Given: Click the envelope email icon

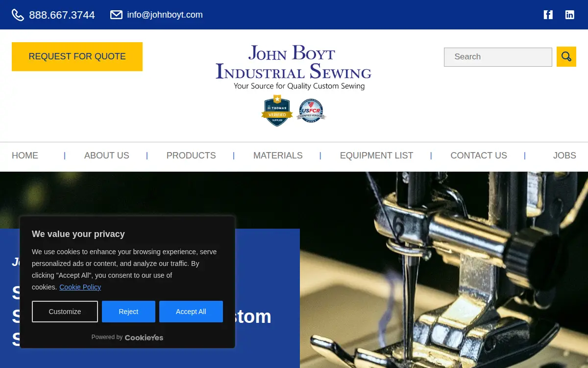Looking at the screenshot, I should click(116, 15).
